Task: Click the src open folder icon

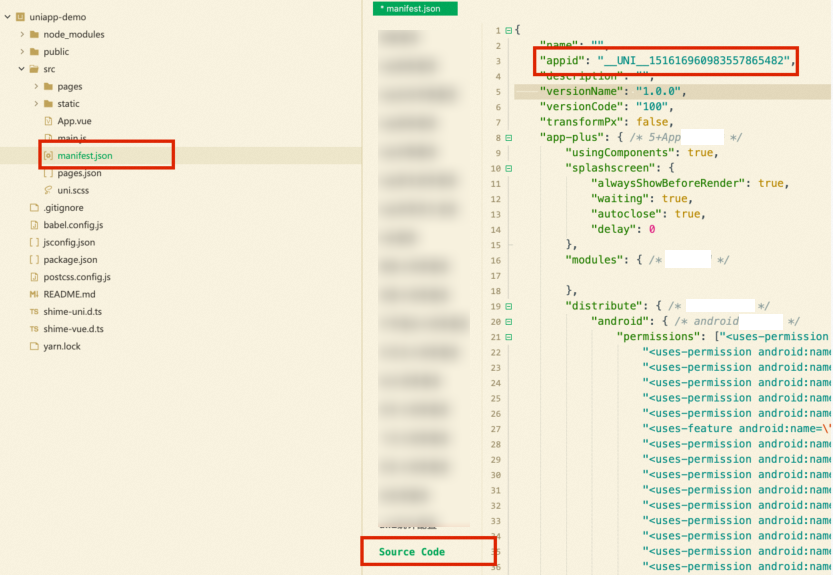Action: [x=35, y=69]
